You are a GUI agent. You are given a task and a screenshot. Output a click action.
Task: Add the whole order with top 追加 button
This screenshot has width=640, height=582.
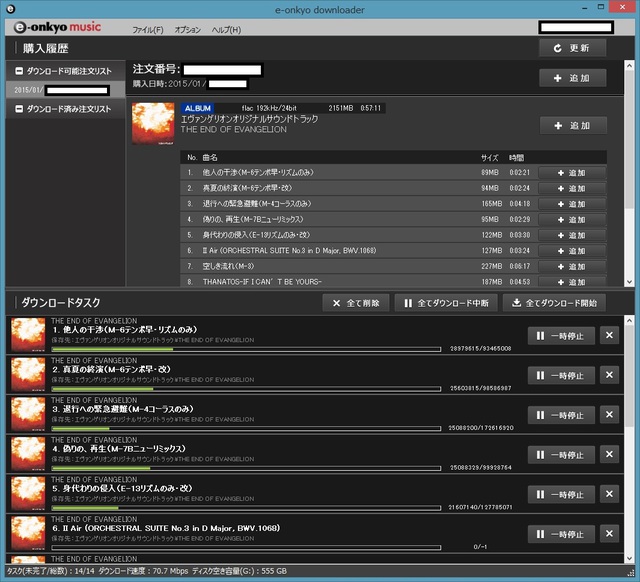click(572, 78)
